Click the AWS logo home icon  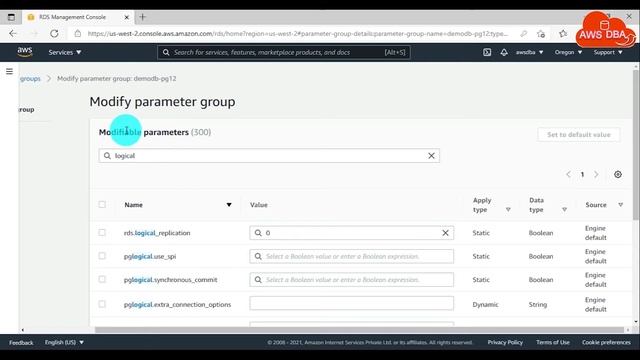click(x=25, y=52)
